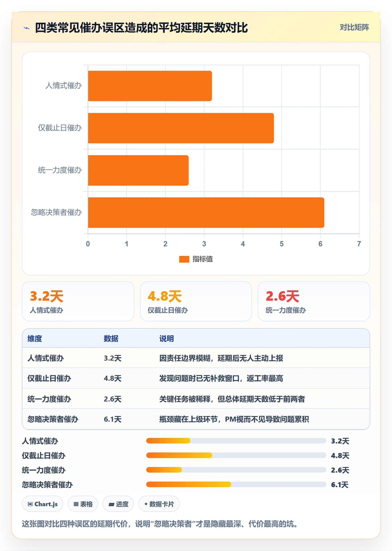
Task: Click the 6.1天 cell in the table
Action: click(113, 419)
